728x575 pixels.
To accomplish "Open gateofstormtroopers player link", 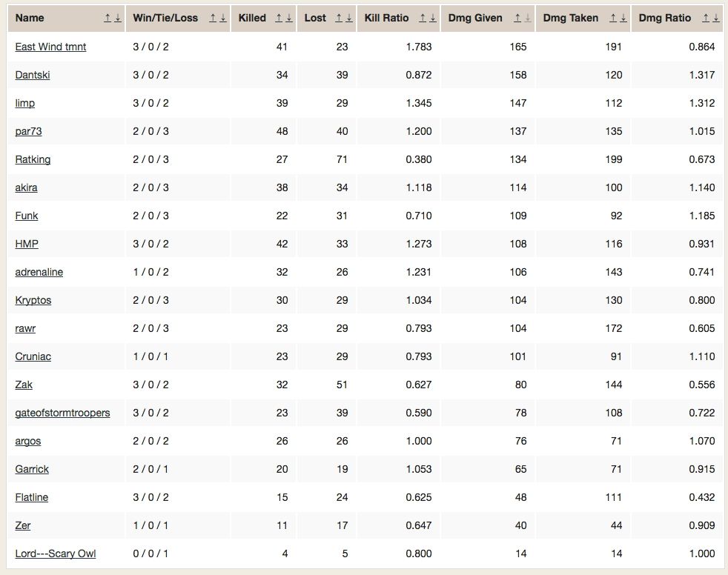I will click(x=63, y=413).
